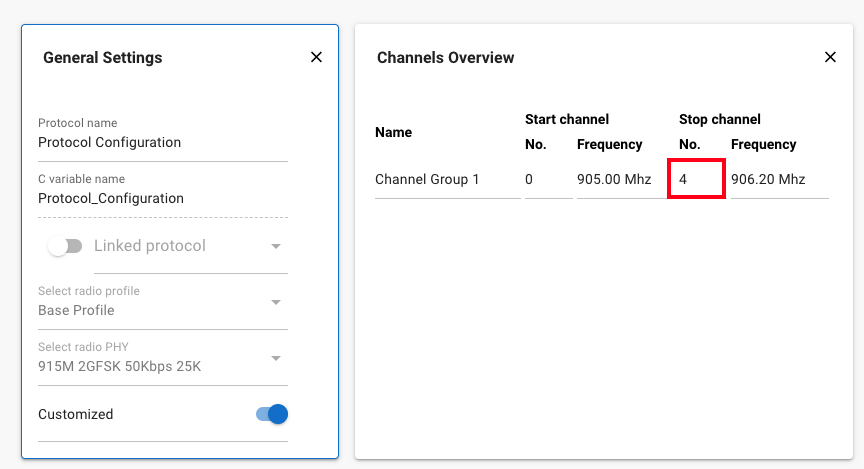The image size is (864, 469).
Task: Click the Customized label text
Action: [76, 414]
